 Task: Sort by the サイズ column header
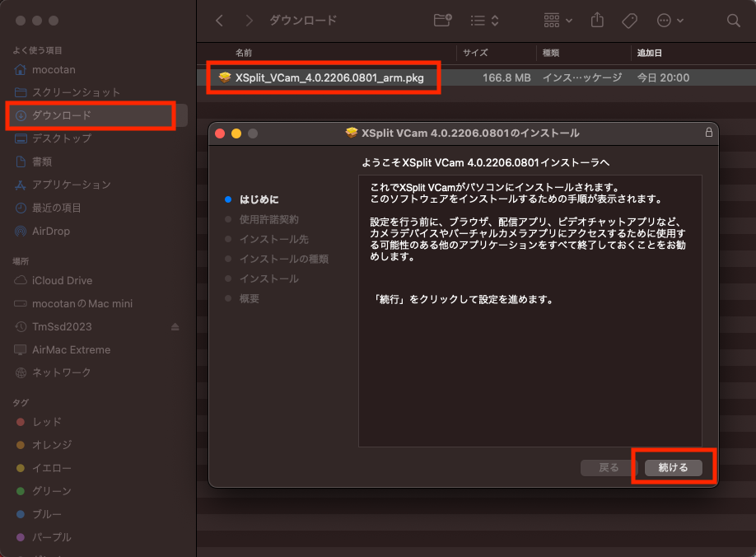[x=475, y=53]
